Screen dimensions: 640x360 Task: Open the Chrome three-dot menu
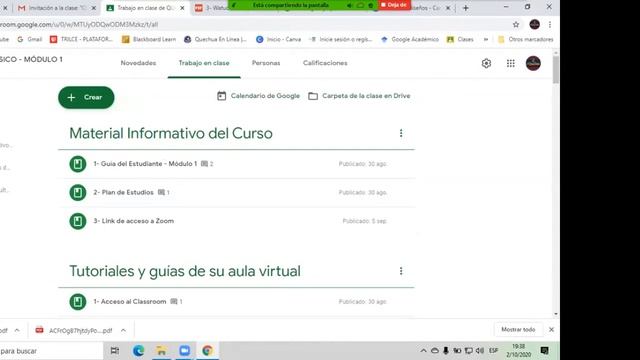(550, 24)
